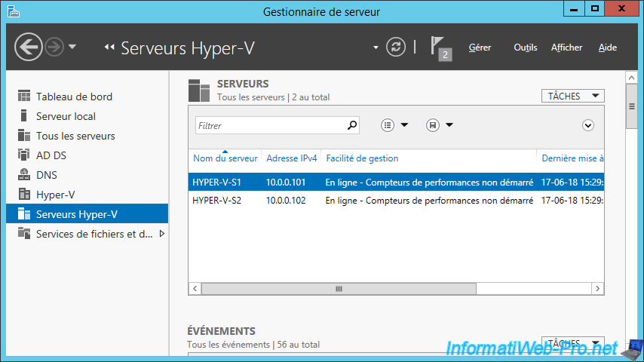
Task: Open the dropdown arrow left of refresh
Action: 376,48
